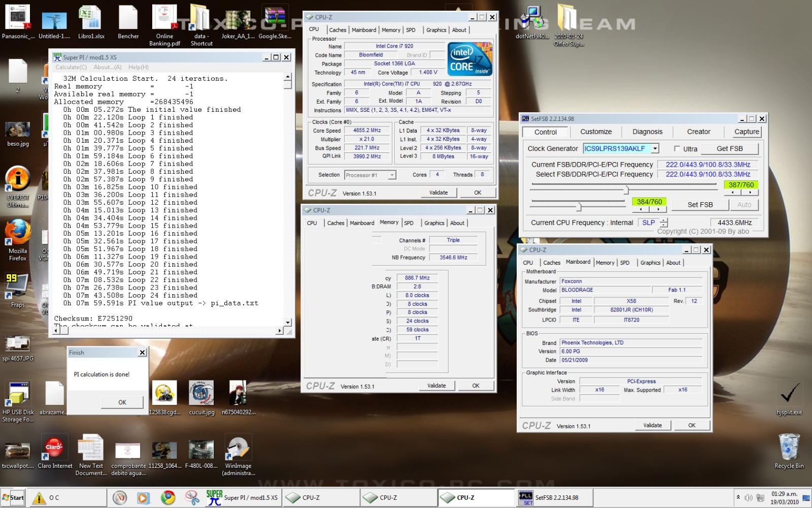Click the left arrow under 384/760
812x508 pixels.
(x=641, y=209)
